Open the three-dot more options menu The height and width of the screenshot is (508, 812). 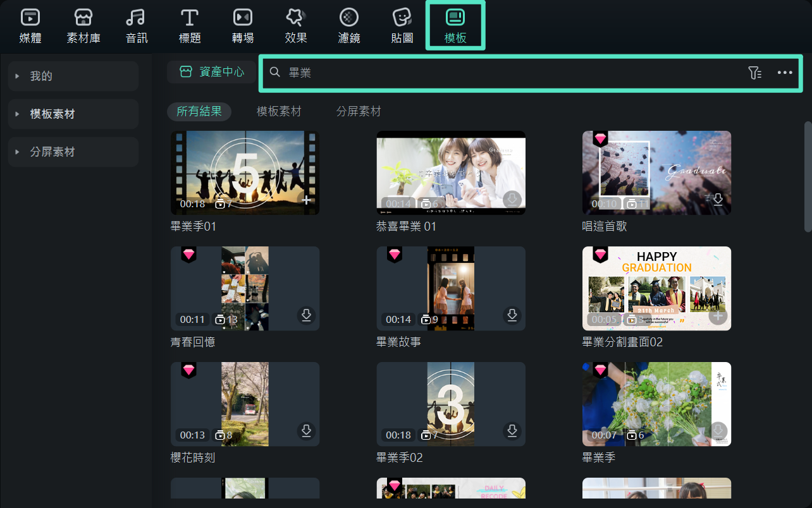point(785,73)
